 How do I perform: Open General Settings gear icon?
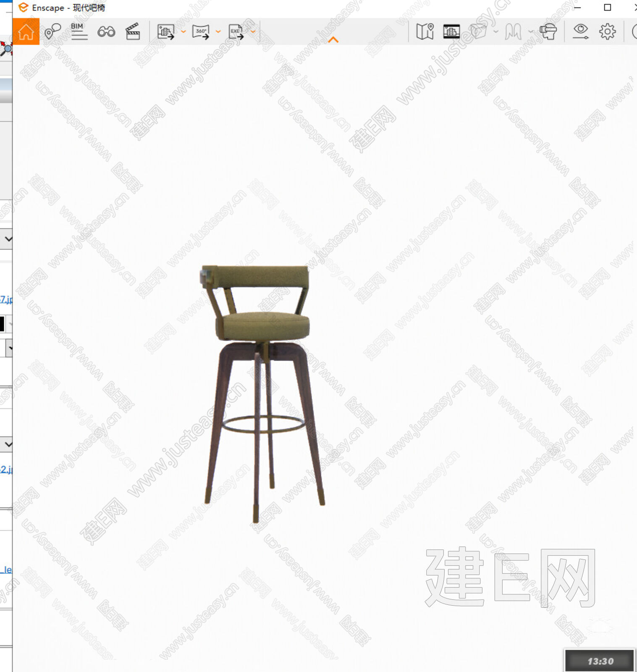pos(608,31)
